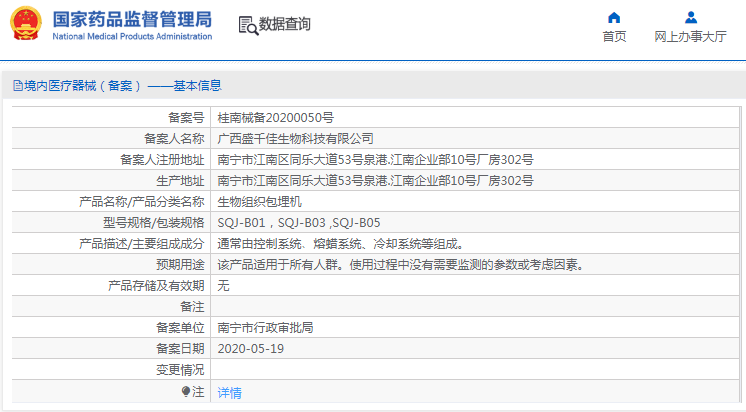The image size is (746, 412).
Task: Click the National Medical Products Administration emblem logo
Action: pyautogui.click(x=26, y=23)
